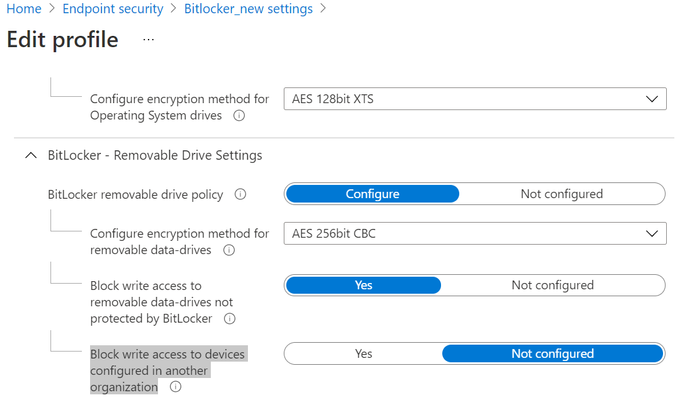Show info for Operating System drives encryption method
The image size is (677, 400).
click(239, 116)
